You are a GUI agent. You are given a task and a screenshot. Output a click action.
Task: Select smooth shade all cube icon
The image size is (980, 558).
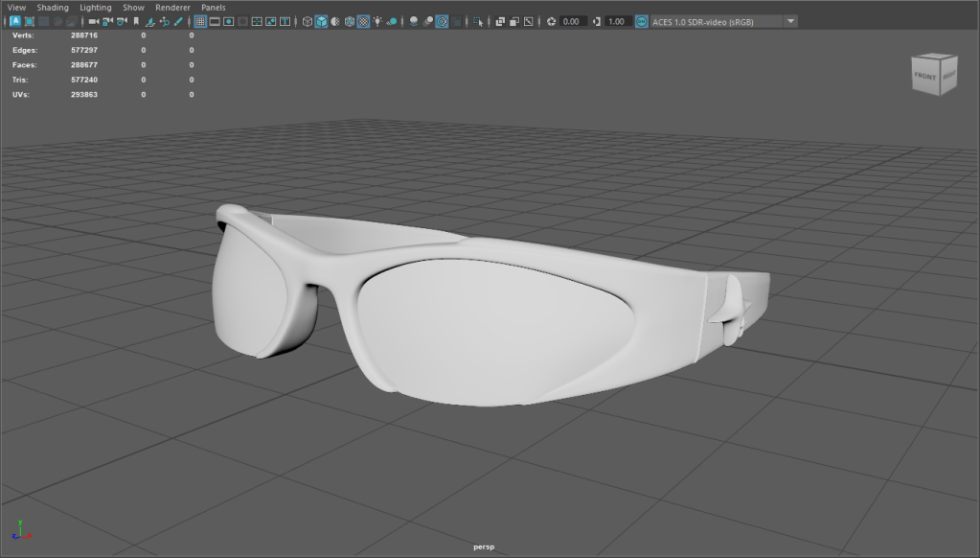pos(322,21)
